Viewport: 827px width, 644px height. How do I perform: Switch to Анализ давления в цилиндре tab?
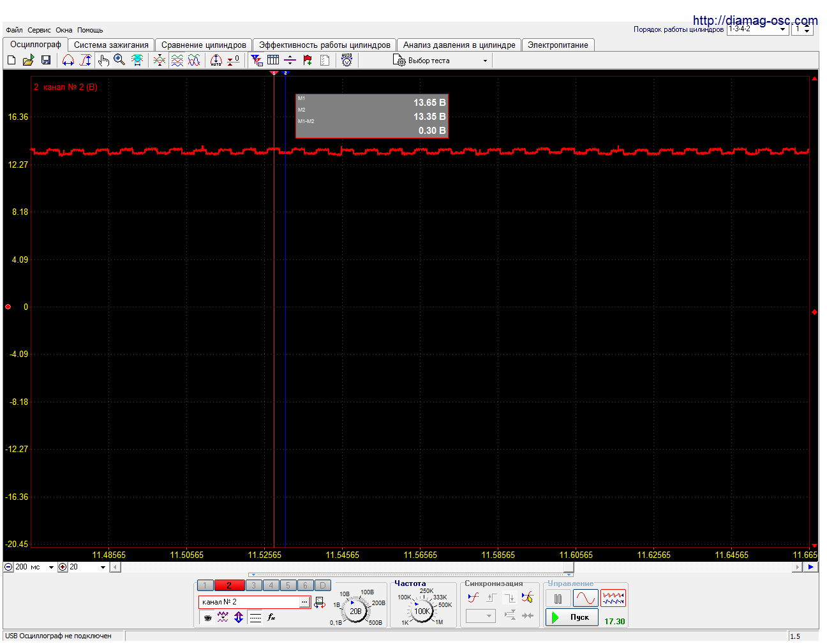459,45
